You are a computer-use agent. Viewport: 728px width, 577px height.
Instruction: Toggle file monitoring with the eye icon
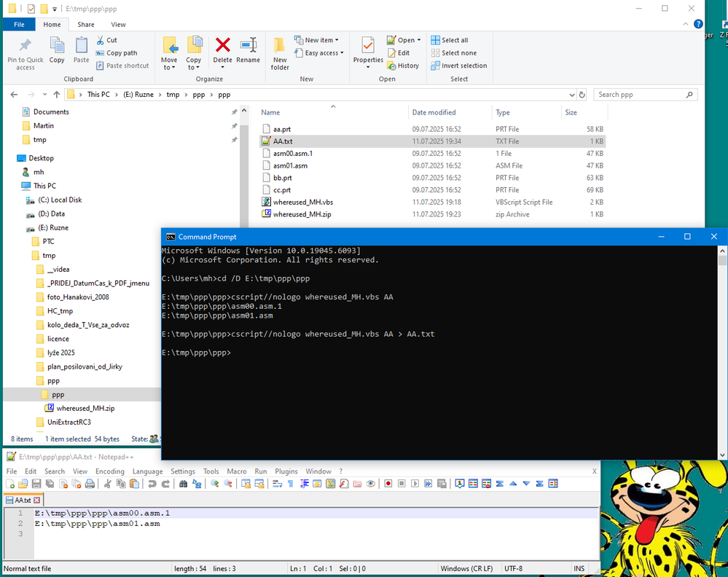371,484
